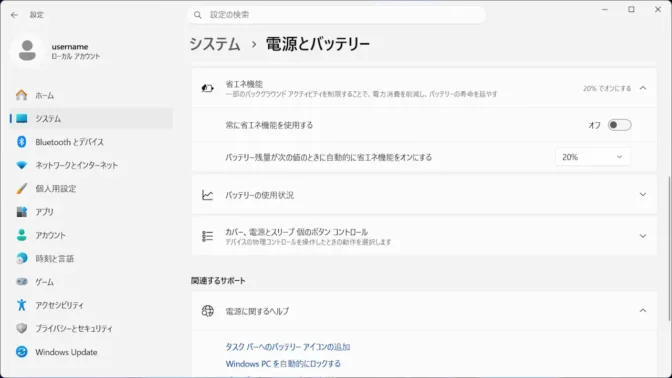Click the help globe icon
The image size is (672, 378).
(207, 311)
